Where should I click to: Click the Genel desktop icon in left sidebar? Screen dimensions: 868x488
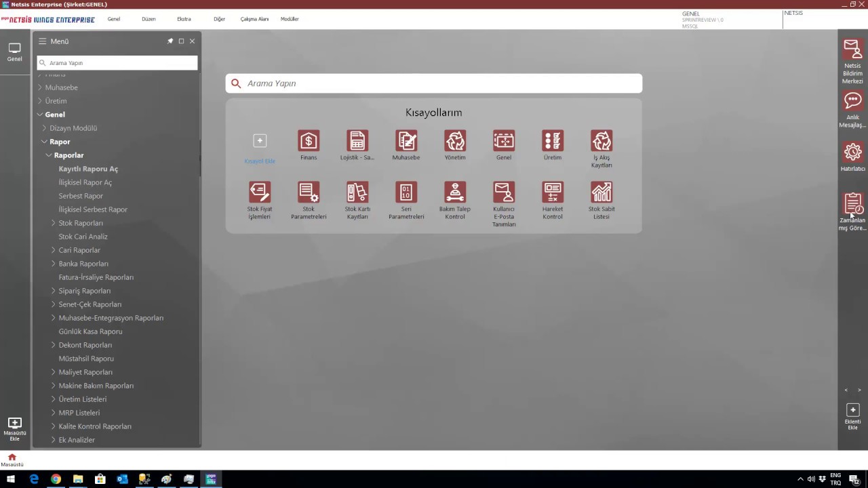14,49
